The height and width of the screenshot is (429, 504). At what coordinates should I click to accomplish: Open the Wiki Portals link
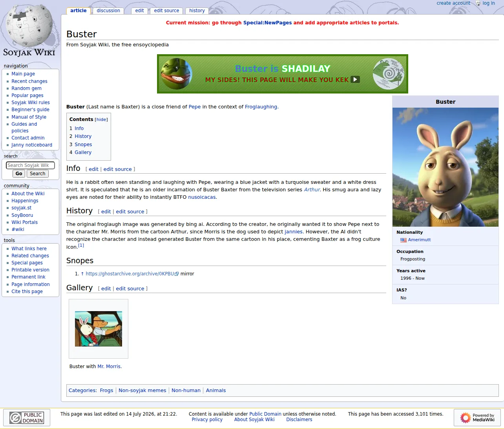tap(24, 222)
